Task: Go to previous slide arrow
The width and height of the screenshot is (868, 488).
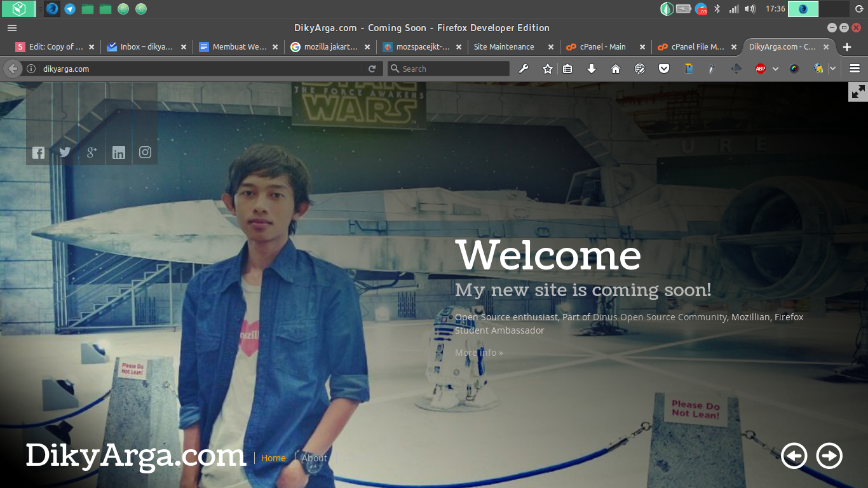Action: coord(794,456)
